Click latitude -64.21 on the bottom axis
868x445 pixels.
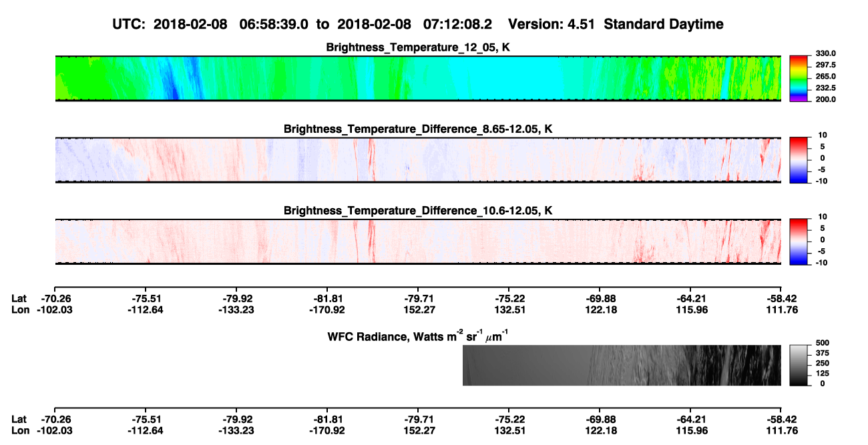point(690,419)
